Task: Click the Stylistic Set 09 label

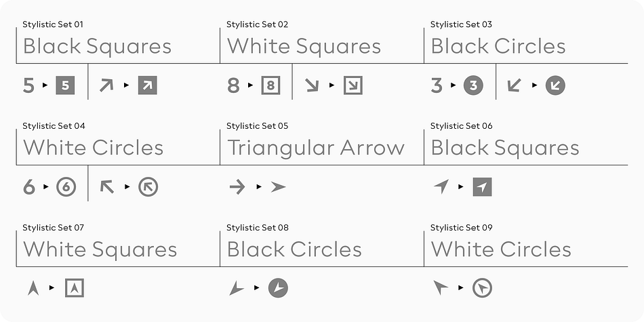Action: [461, 228]
